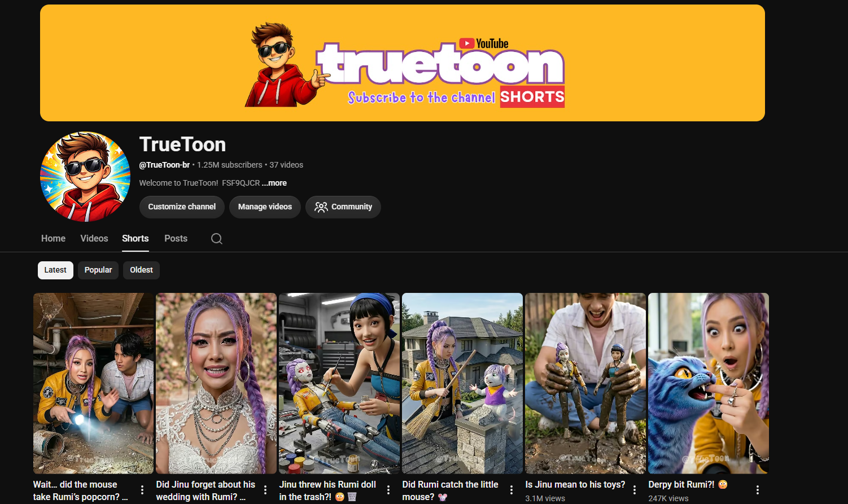This screenshot has width=848, height=504.
Task: Open options for 'Wait… did the mouse' short
Action: pos(142,490)
